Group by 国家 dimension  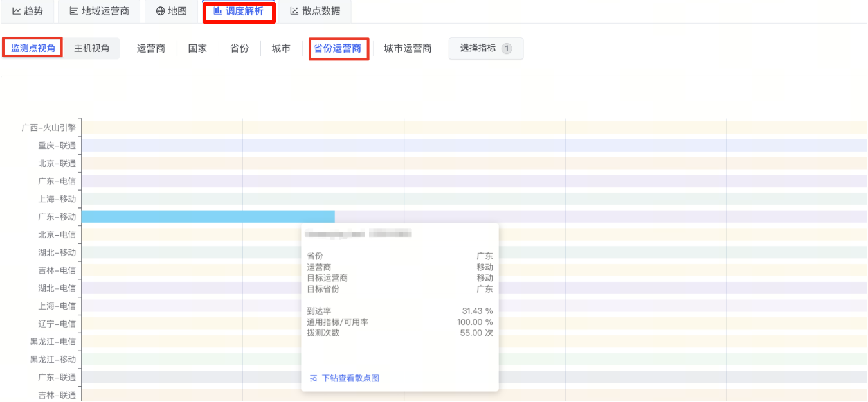pos(197,48)
